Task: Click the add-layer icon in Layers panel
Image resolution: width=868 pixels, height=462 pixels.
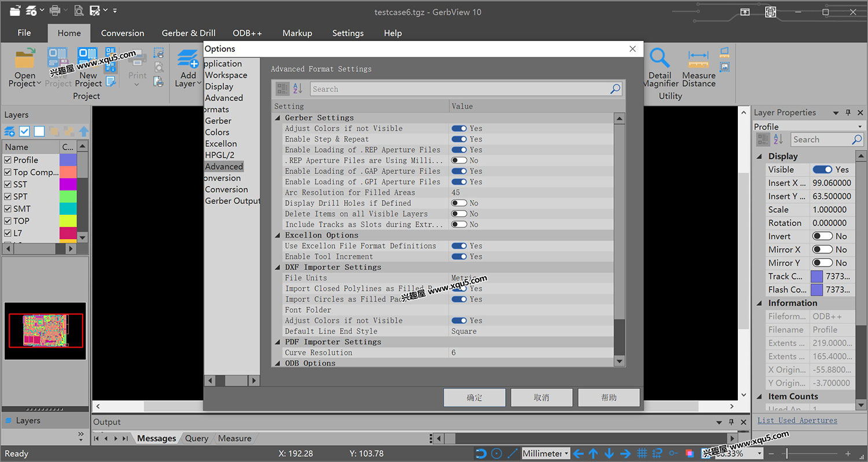Action: pyautogui.click(x=10, y=131)
